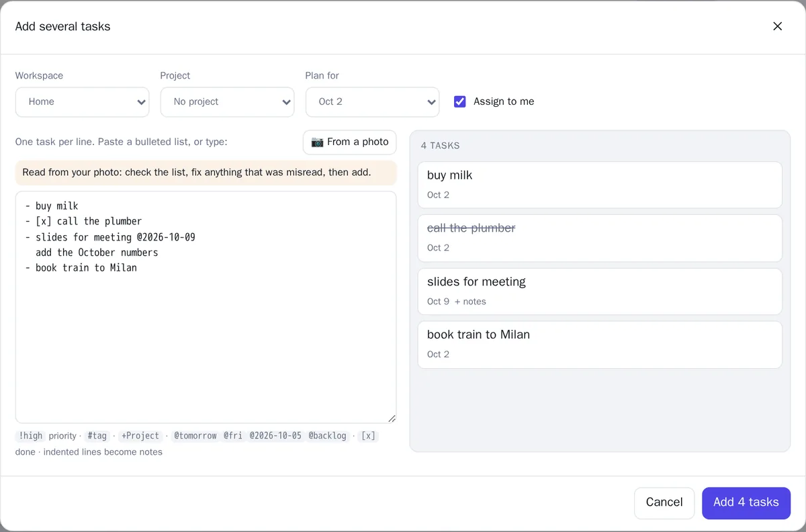Click the @2026-10-05 syntax hint

[x=275, y=436]
